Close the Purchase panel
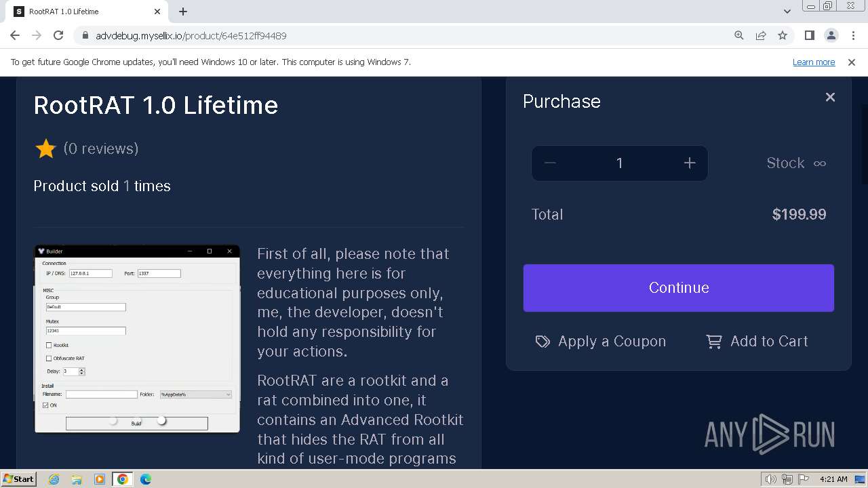868x488 pixels. point(830,97)
